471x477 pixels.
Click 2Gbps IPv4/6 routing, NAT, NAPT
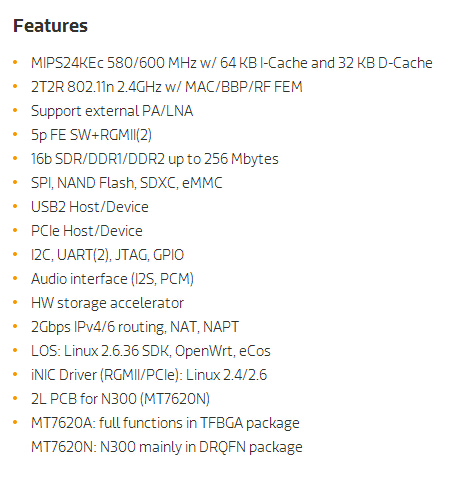tap(135, 327)
